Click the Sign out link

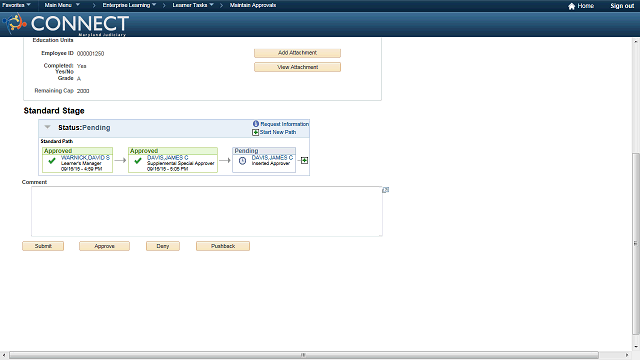622,6
